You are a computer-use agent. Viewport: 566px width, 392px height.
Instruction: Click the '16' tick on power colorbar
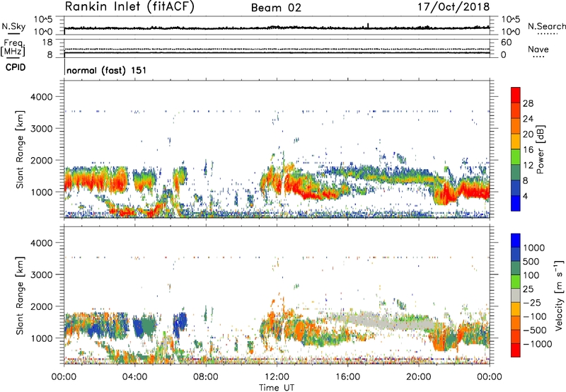(x=528, y=150)
